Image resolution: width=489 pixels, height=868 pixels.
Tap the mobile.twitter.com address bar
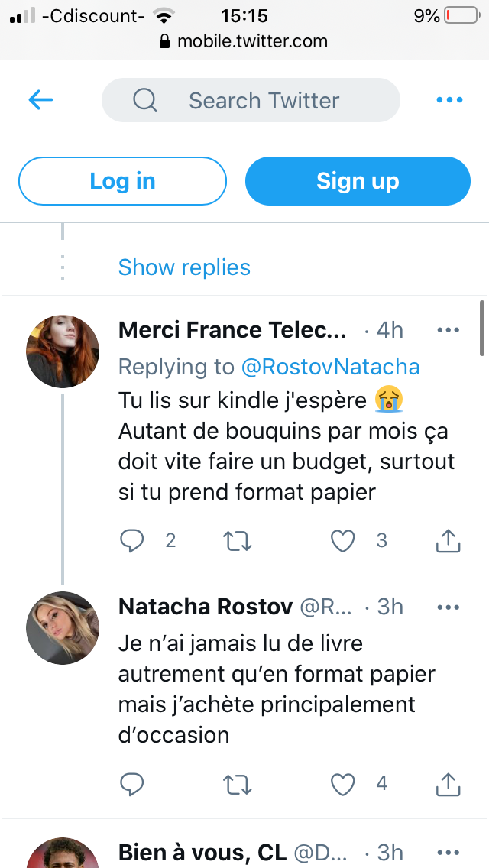click(x=244, y=41)
